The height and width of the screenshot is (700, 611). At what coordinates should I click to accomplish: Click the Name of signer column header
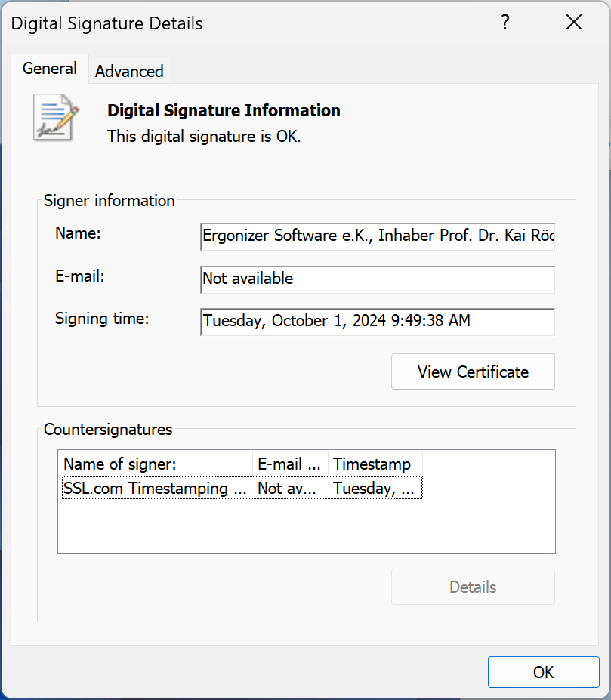(156, 464)
